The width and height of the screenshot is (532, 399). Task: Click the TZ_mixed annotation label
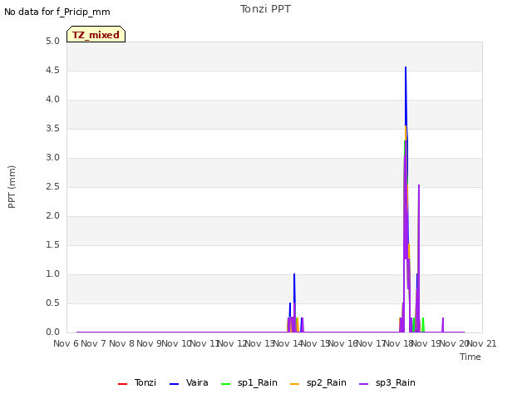click(x=96, y=34)
